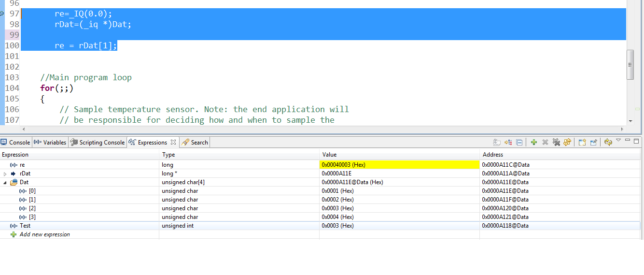Screen dimensions: 644x275
Task: Click the horizontal scrollbar left arrow
Action: [x=25, y=129]
